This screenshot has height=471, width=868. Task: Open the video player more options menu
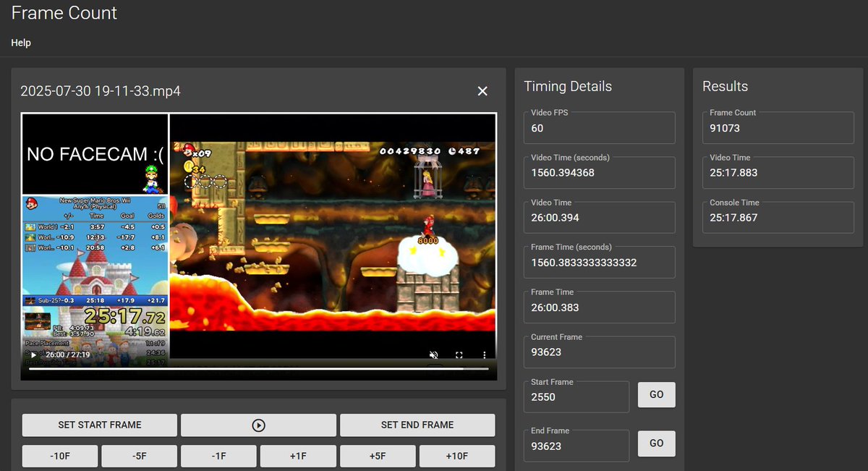click(x=485, y=355)
